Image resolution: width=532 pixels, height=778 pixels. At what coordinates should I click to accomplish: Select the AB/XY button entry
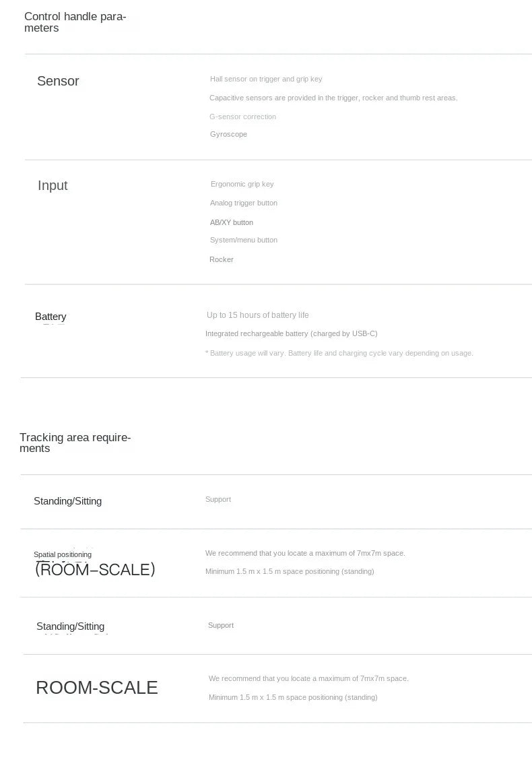pyautogui.click(x=231, y=222)
